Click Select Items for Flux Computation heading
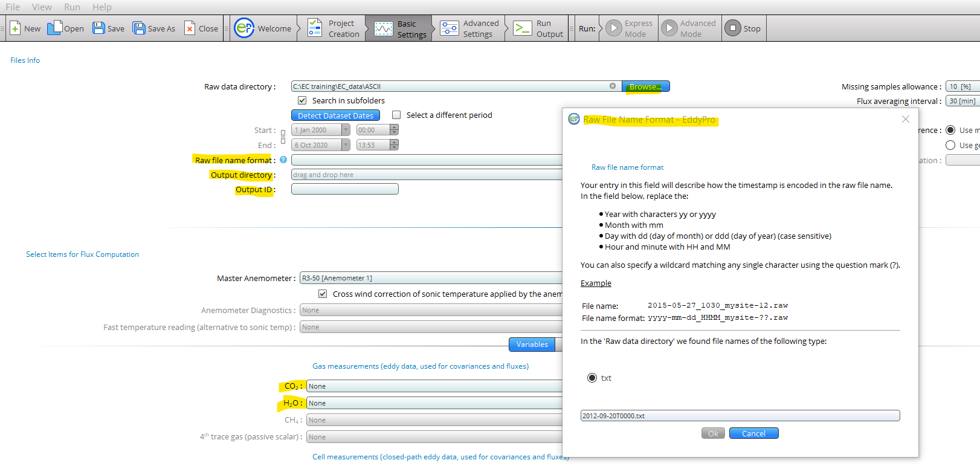The width and height of the screenshot is (980, 466). pyautogui.click(x=82, y=254)
